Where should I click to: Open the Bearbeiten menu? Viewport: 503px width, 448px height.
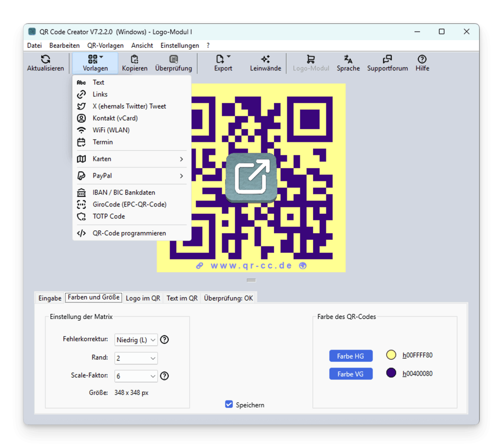tap(64, 46)
